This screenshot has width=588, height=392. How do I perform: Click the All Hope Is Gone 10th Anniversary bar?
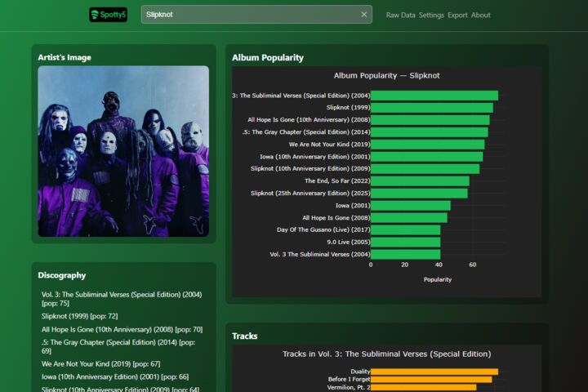430,120
